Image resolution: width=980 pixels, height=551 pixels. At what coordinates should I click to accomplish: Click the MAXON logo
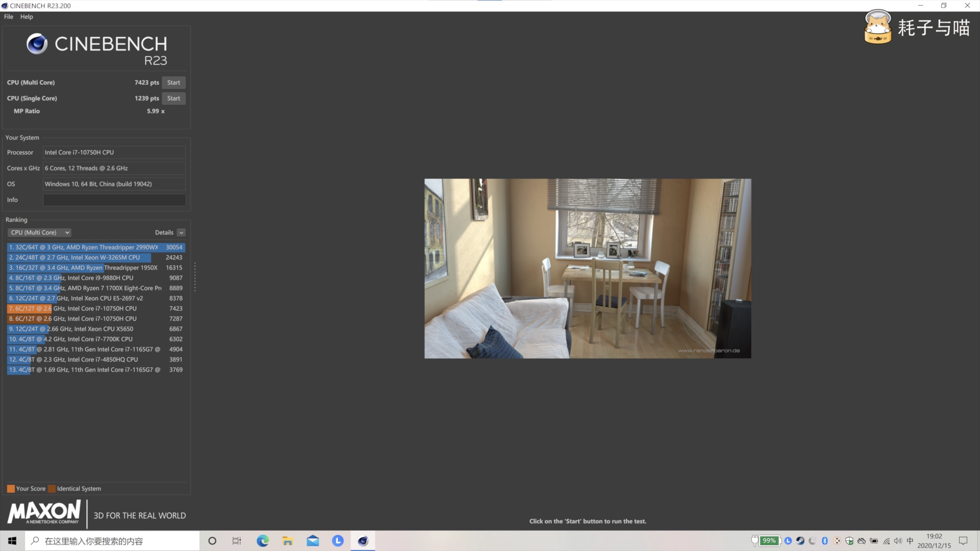coord(44,512)
